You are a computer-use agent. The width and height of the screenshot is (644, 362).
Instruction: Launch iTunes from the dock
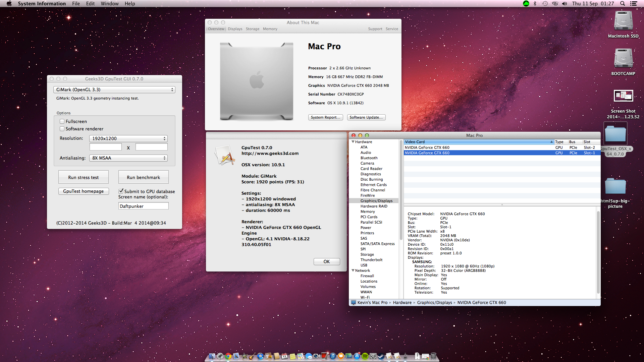[333, 356]
